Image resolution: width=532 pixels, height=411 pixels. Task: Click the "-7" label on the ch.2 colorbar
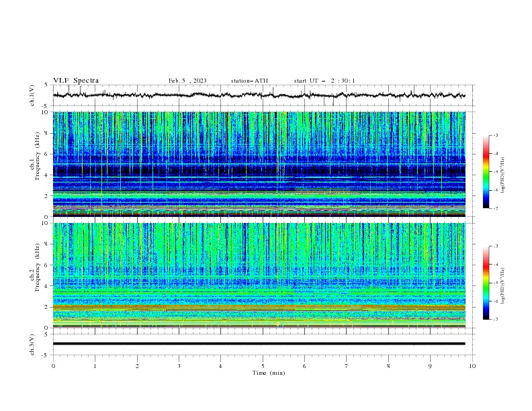(496, 320)
